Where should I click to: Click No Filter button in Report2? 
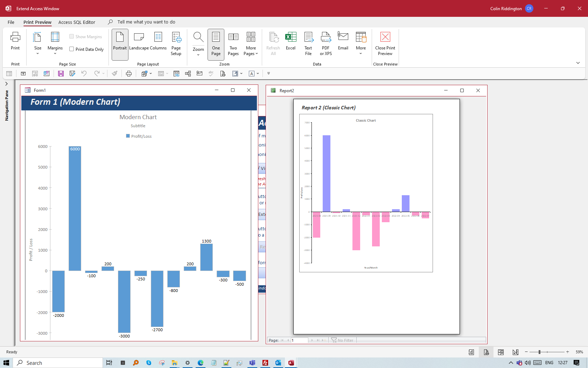click(343, 340)
